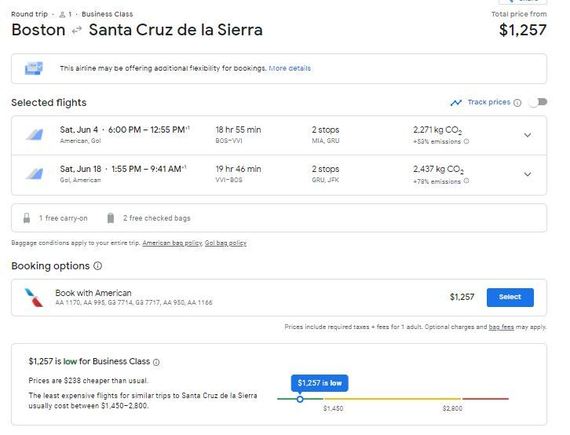Click the booking flexibility ticket icon

point(34,68)
